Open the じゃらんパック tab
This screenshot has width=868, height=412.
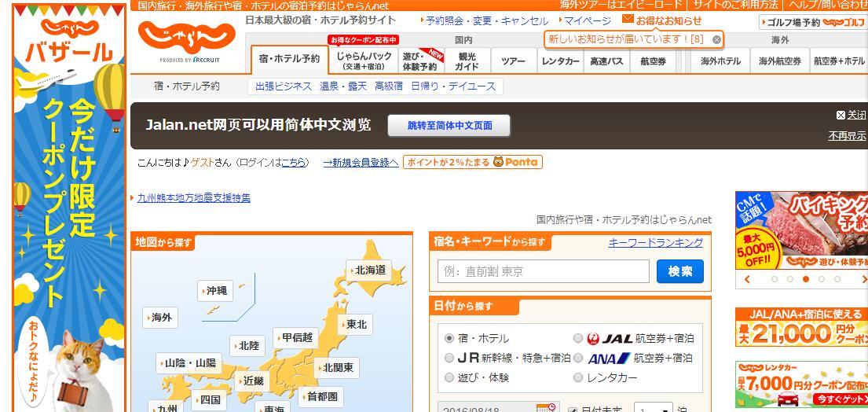click(x=364, y=61)
